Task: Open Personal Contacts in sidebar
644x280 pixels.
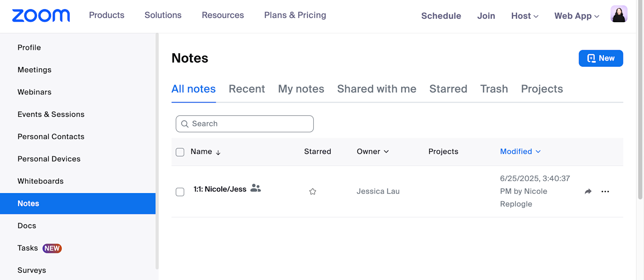Action: click(x=51, y=137)
